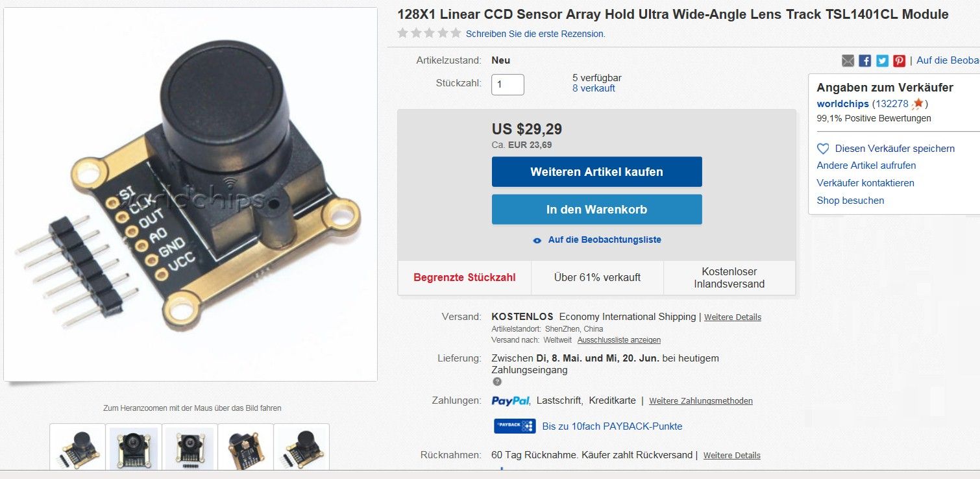Open delivery info question mark icon

tap(497, 382)
